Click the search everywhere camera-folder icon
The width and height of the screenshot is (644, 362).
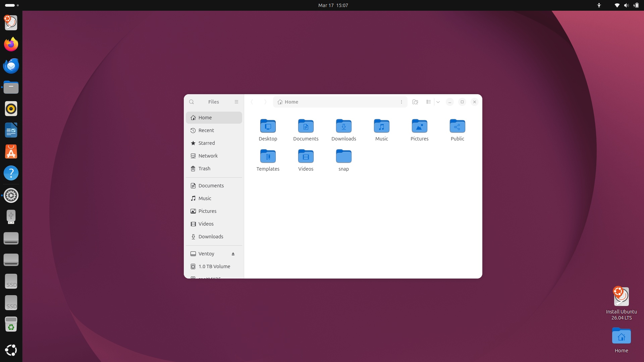415,102
